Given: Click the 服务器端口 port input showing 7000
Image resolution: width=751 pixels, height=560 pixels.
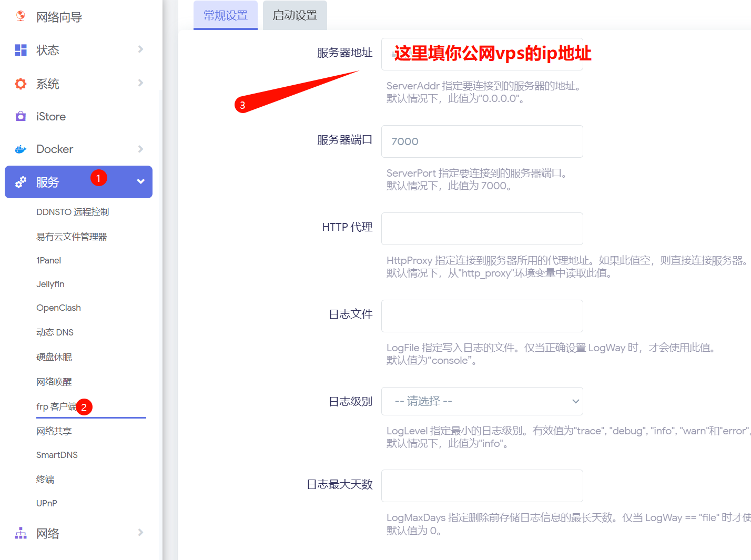Looking at the screenshot, I should (x=482, y=141).
